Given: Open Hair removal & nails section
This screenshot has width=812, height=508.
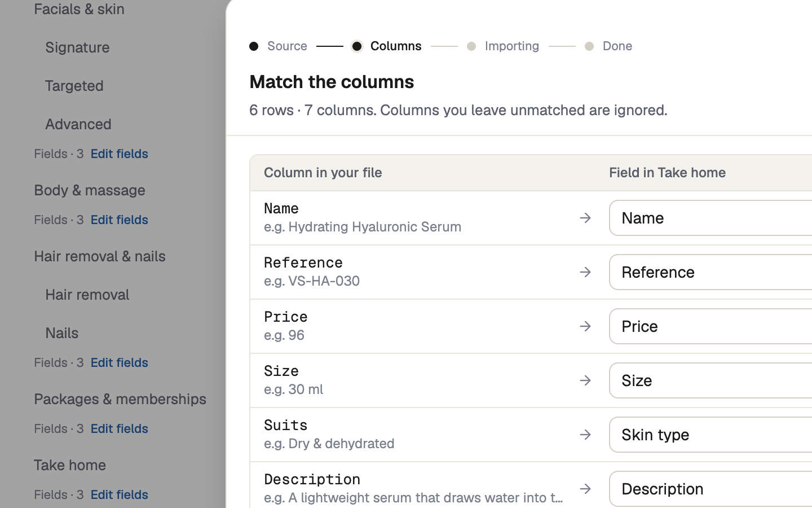Looking at the screenshot, I should point(100,256).
